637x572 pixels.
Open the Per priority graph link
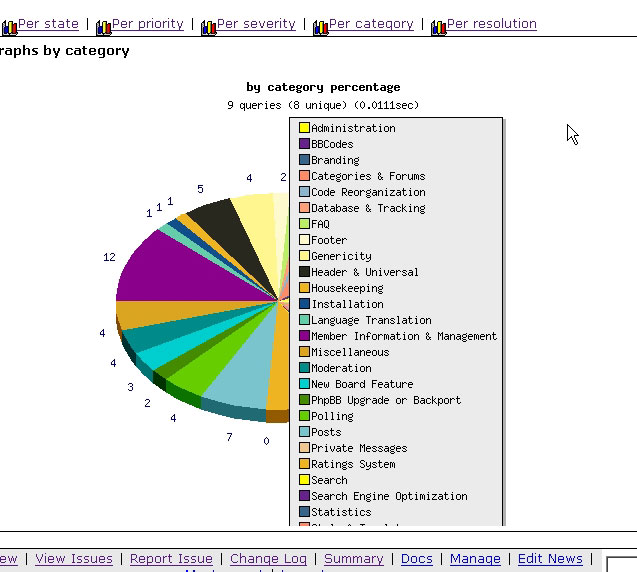coord(147,24)
